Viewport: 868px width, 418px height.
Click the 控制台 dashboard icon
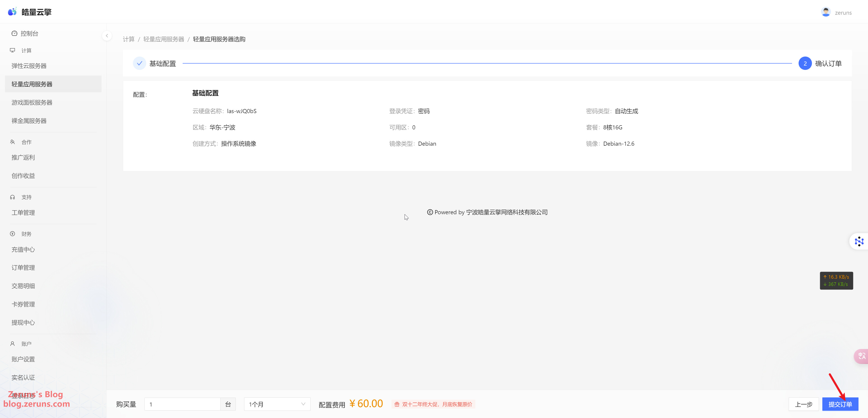coord(14,33)
